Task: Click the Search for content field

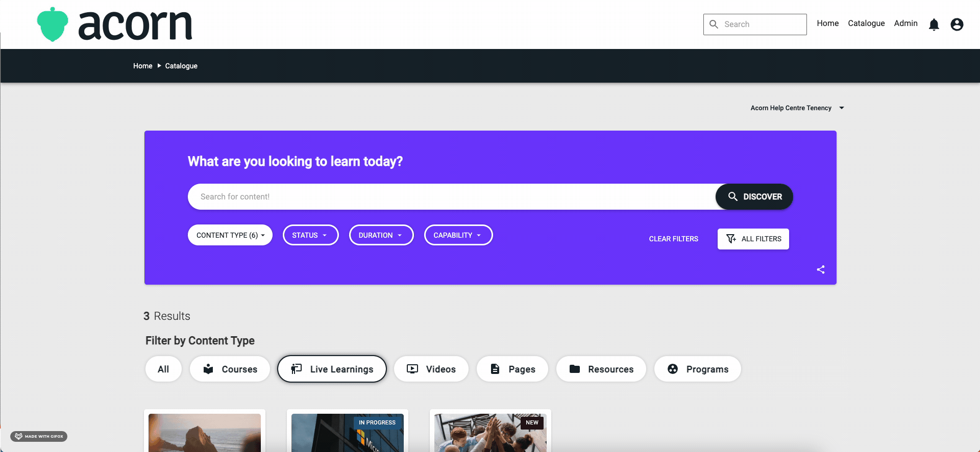Action: click(452, 196)
